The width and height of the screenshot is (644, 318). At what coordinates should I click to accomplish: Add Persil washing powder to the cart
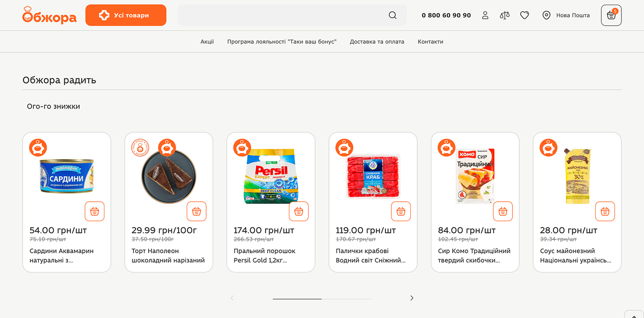click(299, 211)
